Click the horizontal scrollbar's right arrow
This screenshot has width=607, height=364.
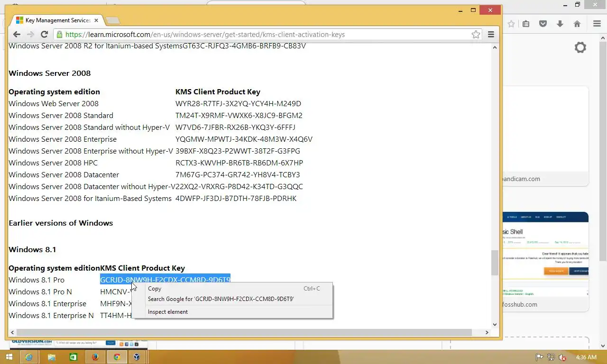coord(487,332)
